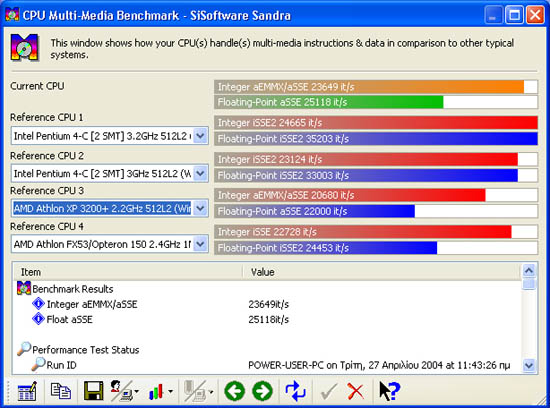Click the magnifier icon beside Run ID

38,364
